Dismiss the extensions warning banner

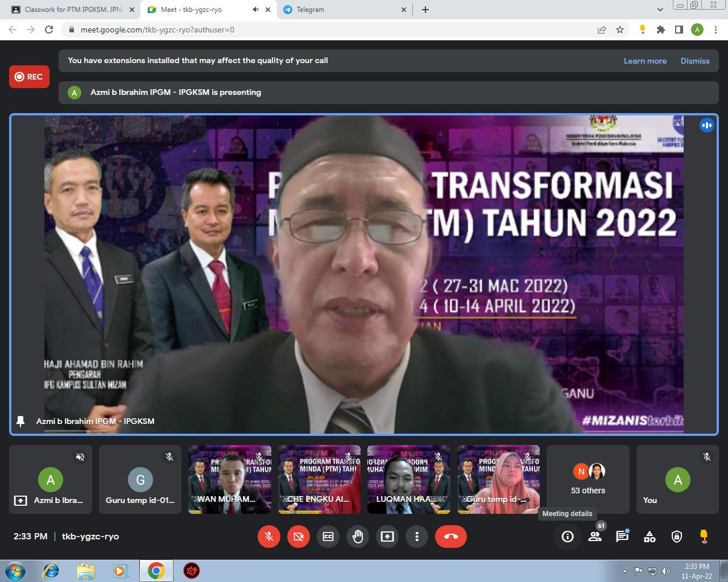695,61
